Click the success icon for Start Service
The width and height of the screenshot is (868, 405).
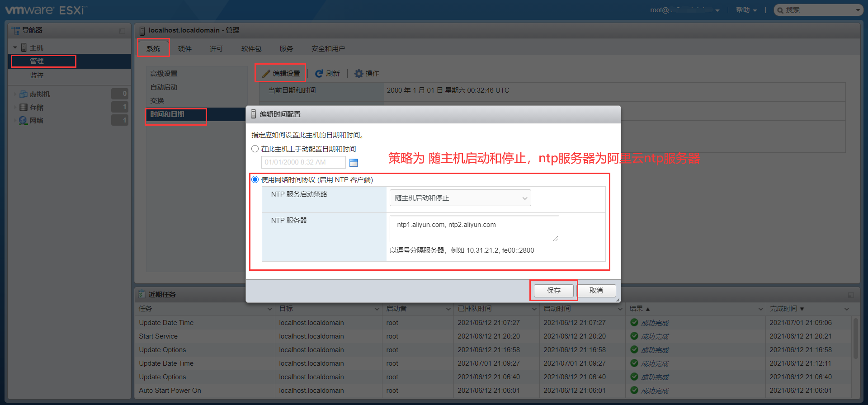coord(634,336)
